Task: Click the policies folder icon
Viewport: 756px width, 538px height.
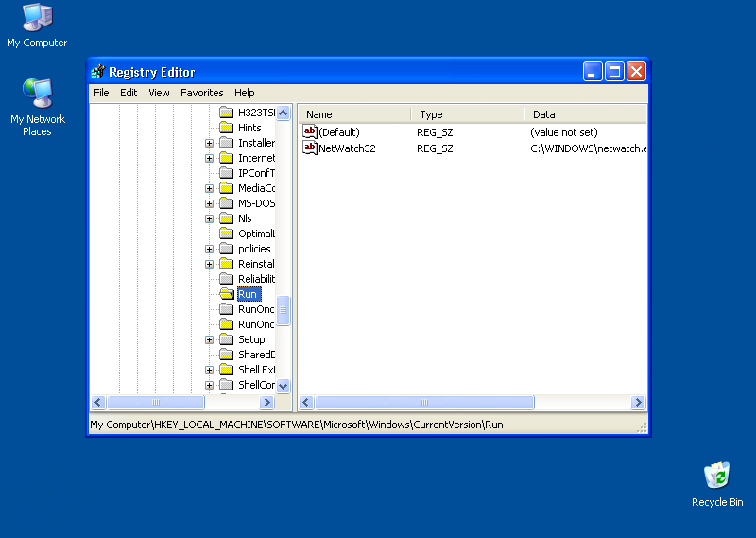Action: tap(226, 249)
